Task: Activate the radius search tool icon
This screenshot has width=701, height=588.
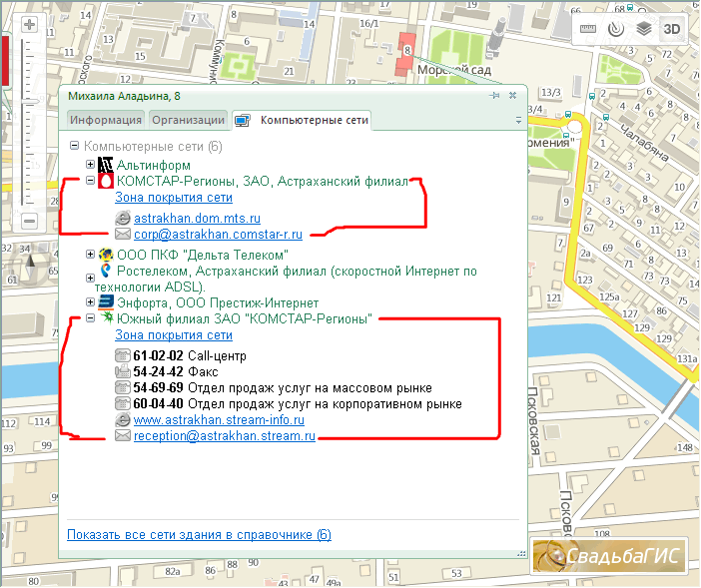Action: [x=615, y=29]
